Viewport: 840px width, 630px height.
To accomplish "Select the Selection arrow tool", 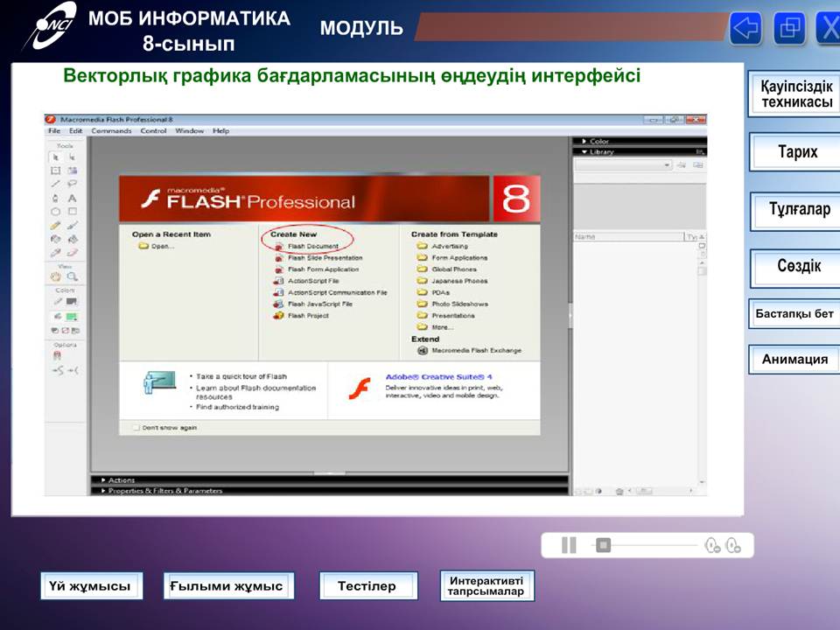I will pos(56,157).
